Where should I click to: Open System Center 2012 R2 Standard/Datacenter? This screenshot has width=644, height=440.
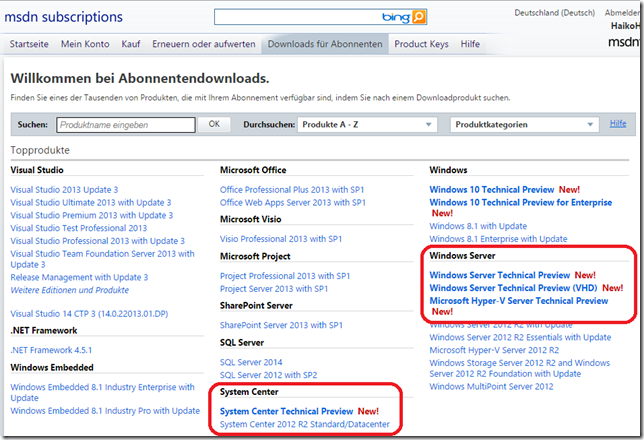(x=305, y=424)
